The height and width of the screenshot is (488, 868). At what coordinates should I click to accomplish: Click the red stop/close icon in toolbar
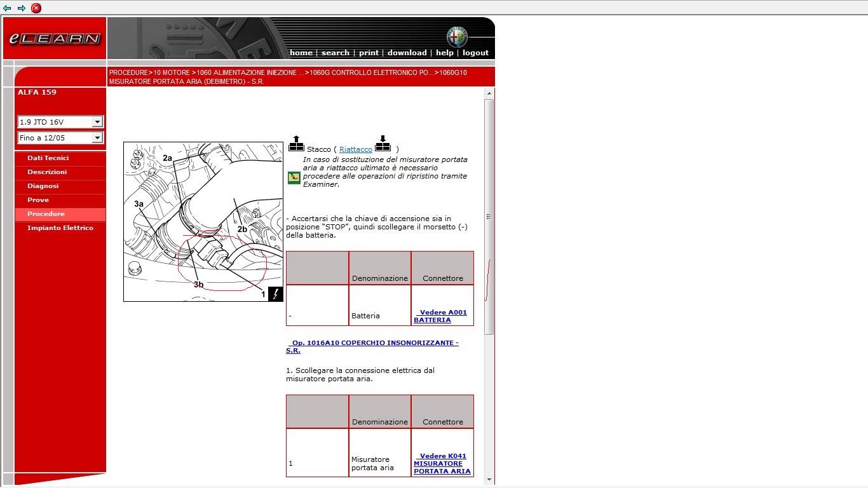[36, 8]
